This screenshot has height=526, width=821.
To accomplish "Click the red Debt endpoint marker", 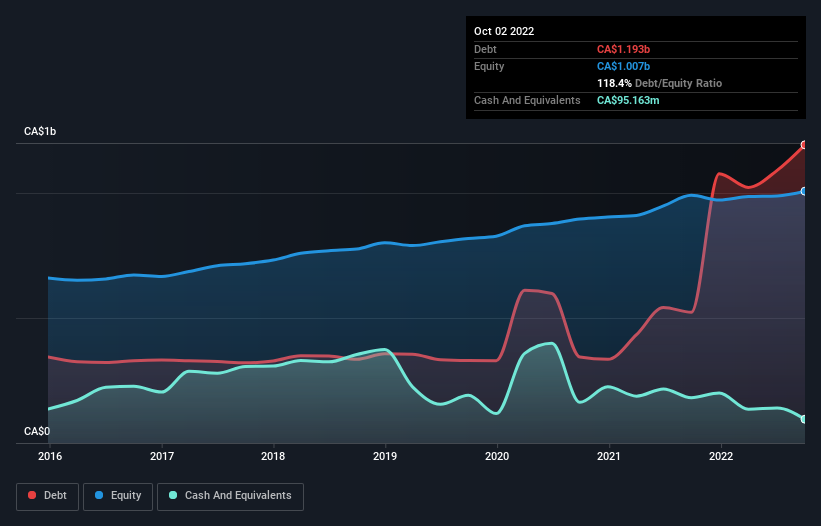I will point(804,145).
